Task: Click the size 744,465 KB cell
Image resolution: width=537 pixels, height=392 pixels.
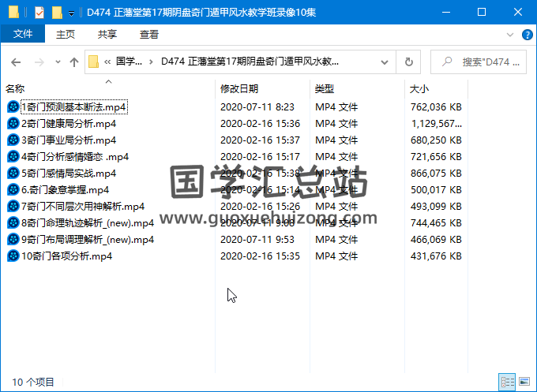Action: pos(436,223)
